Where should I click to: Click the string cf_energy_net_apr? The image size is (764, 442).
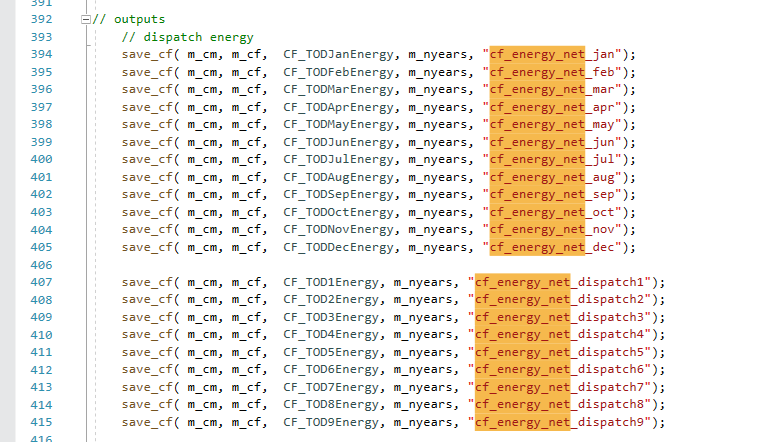tap(552, 107)
